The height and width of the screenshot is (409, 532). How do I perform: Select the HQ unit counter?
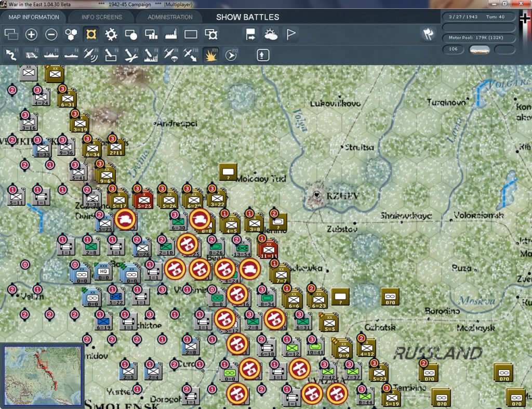(103, 272)
